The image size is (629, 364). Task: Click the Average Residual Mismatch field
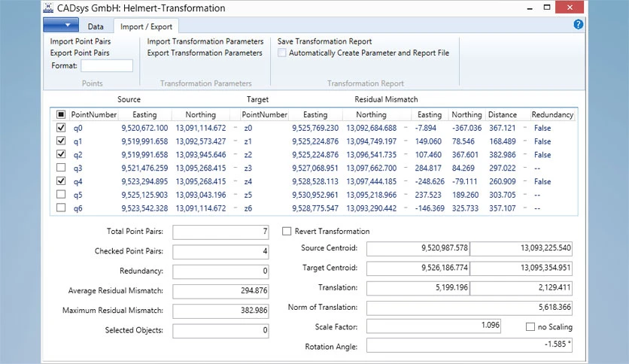(220, 290)
